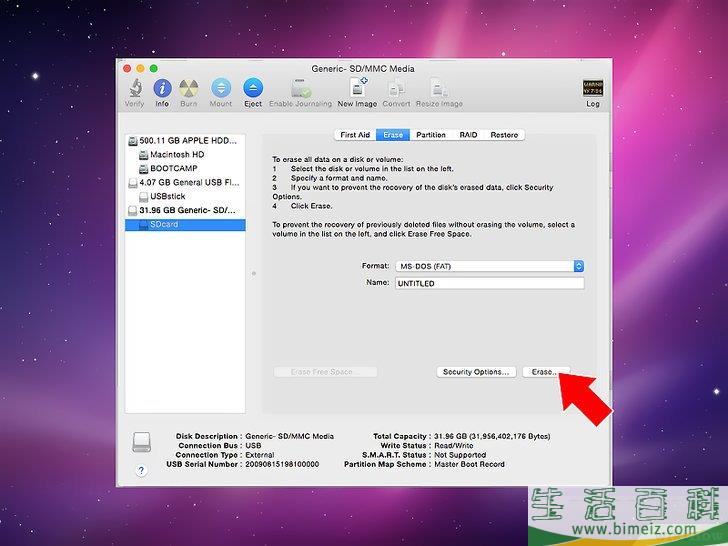The width and height of the screenshot is (728, 546).
Task: Click the Write Status value Read/Write
Action: click(x=454, y=446)
